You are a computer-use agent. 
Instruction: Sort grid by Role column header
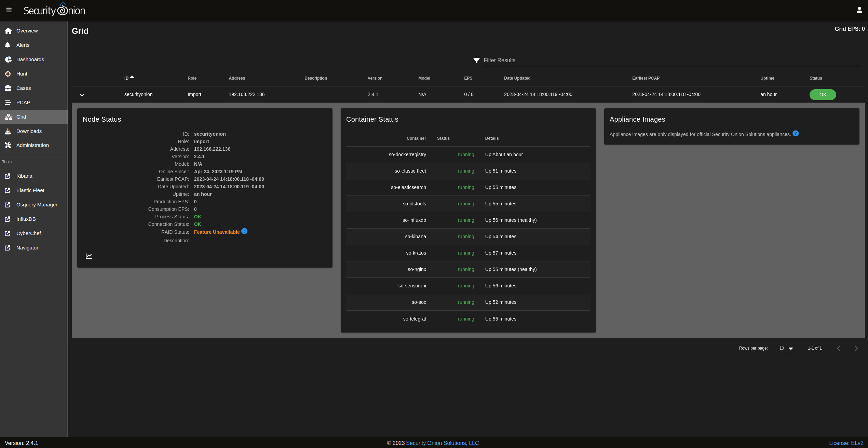tap(192, 78)
